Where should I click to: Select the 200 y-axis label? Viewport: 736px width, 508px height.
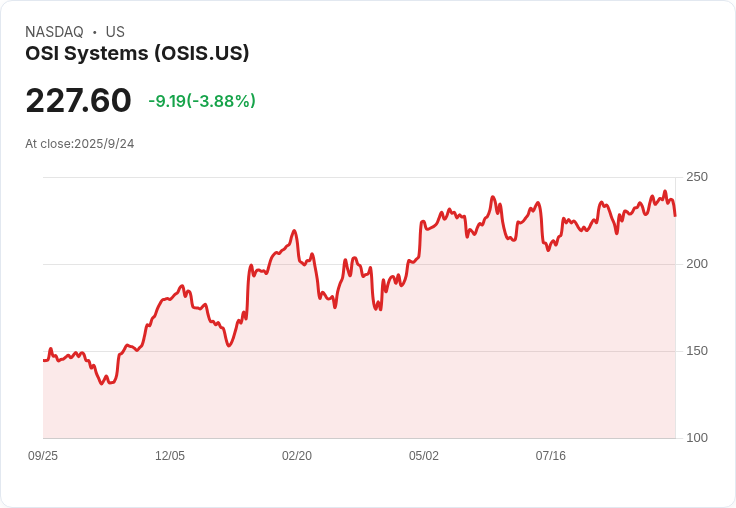pos(697,264)
